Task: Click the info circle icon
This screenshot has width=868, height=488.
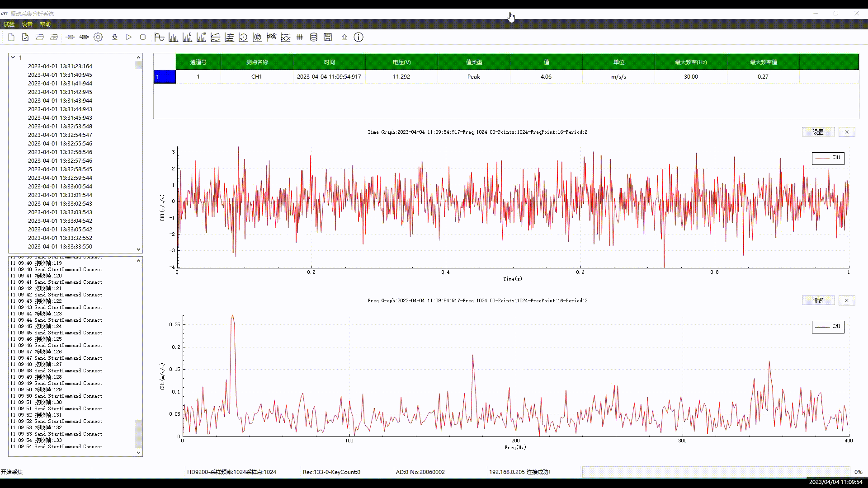Action: pos(359,38)
